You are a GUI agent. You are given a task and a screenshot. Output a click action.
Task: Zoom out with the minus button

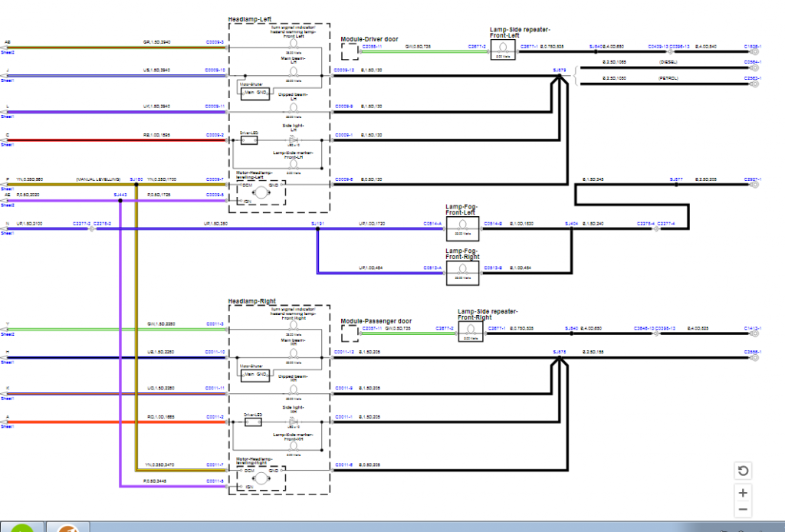(743, 510)
